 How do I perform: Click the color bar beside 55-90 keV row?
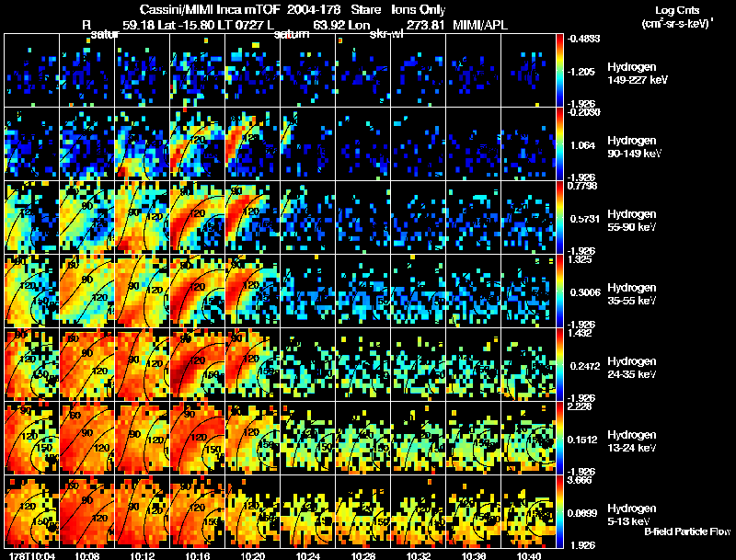click(x=559, y=218)
